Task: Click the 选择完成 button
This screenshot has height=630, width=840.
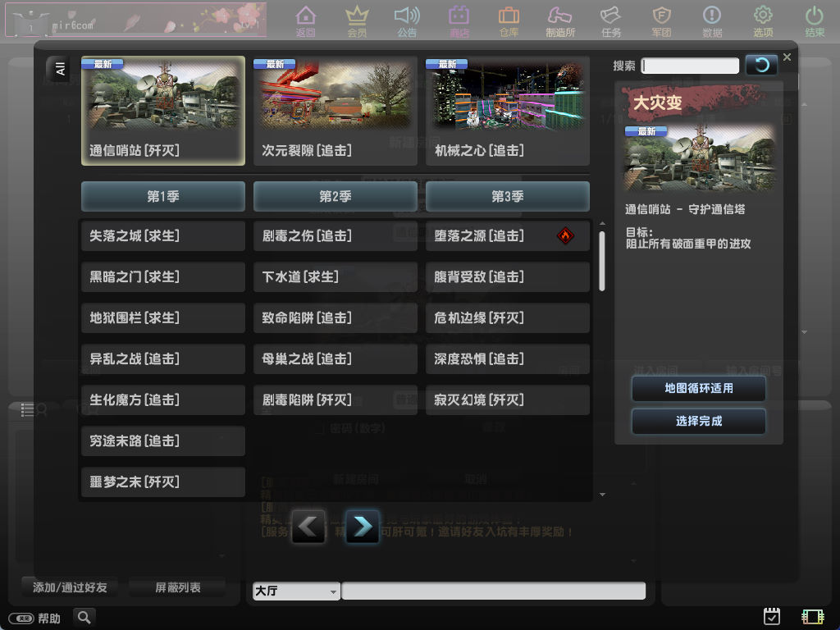Action: 699,422
